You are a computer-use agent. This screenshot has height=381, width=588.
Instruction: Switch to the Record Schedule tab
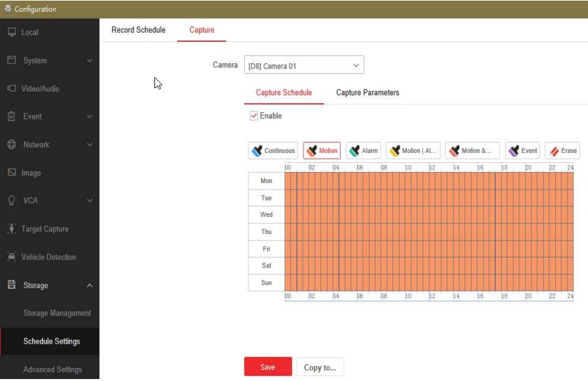tap(139, 30)
